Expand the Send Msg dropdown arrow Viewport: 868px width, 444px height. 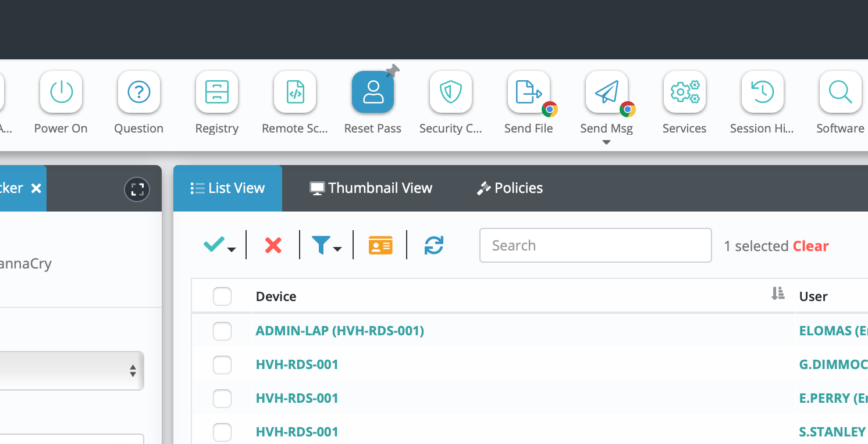(x=606, y=142)
